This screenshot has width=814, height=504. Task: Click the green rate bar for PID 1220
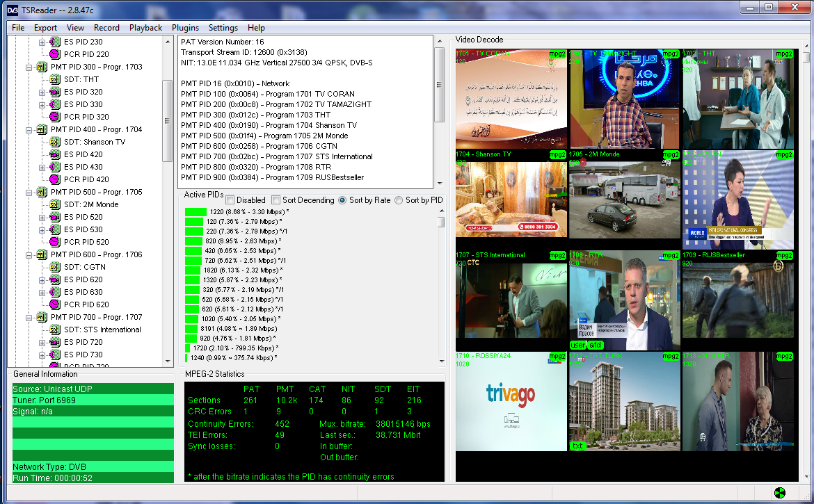pos(196,211)
